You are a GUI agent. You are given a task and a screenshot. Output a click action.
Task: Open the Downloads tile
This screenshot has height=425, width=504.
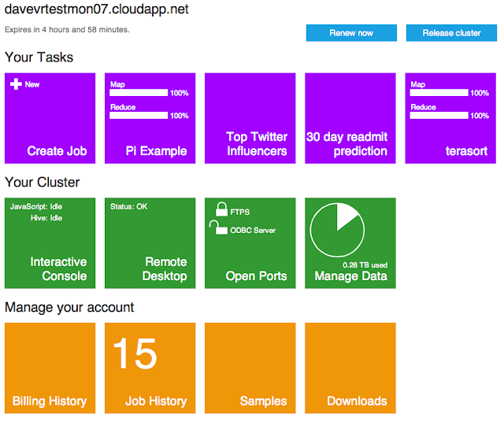point(350,368)
